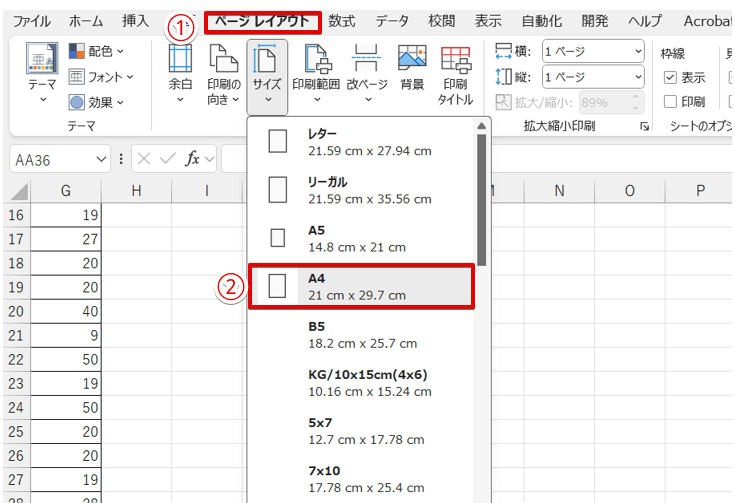Select 5x7 paper size
735x503 pixels.
(361, 431)
